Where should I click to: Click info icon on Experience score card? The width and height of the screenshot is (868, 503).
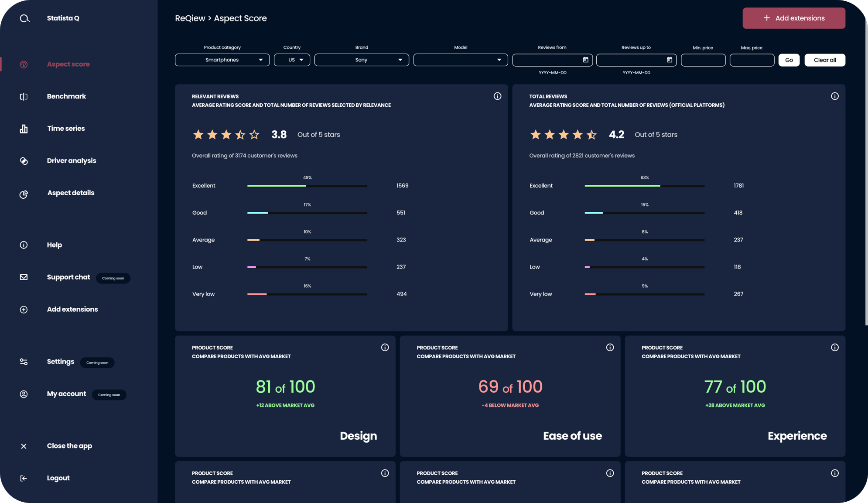(x=834, y=347)
